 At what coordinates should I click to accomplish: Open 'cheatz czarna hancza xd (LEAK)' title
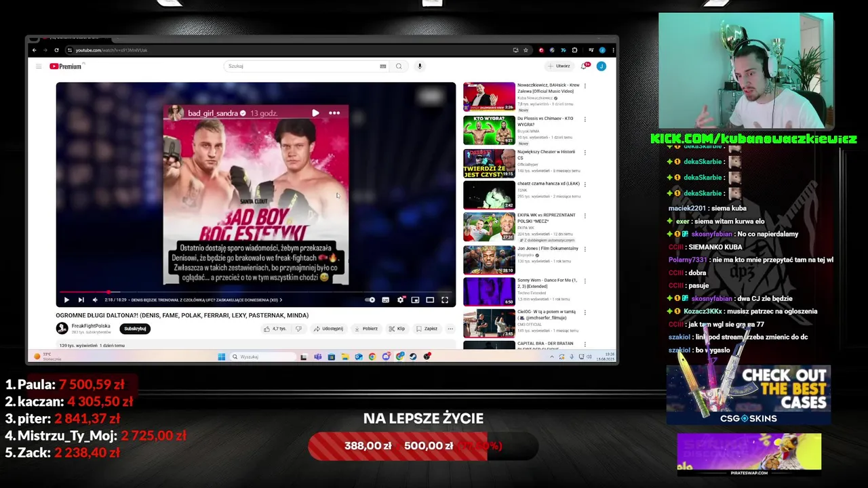point(548,184)
